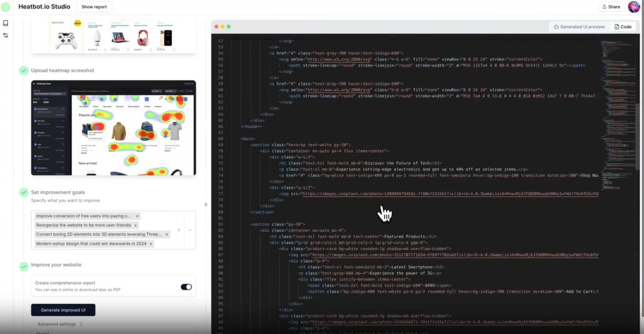The width and height of the screenshot is (644, 334).
Task: Click the red close dot of the code window
Action: tap(216, 27)
